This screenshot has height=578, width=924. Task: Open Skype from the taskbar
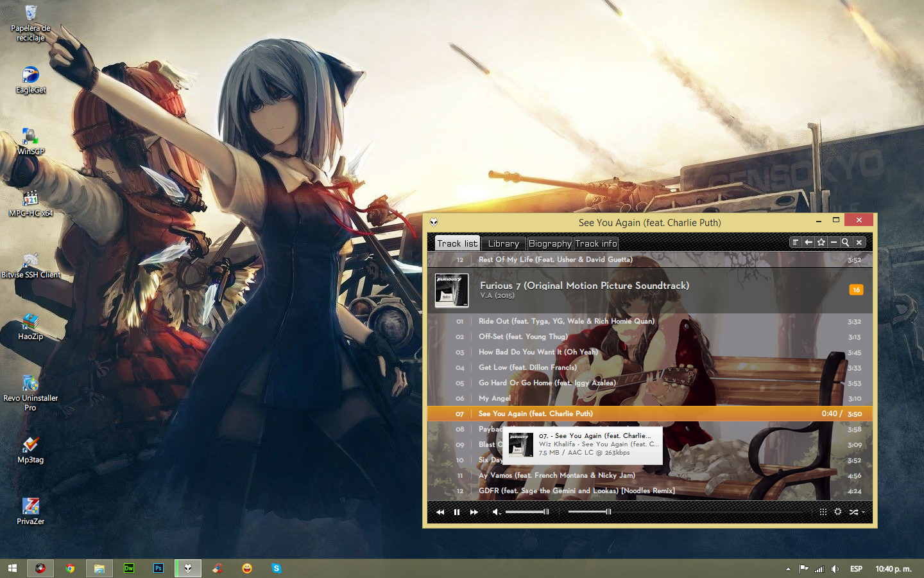277,568
